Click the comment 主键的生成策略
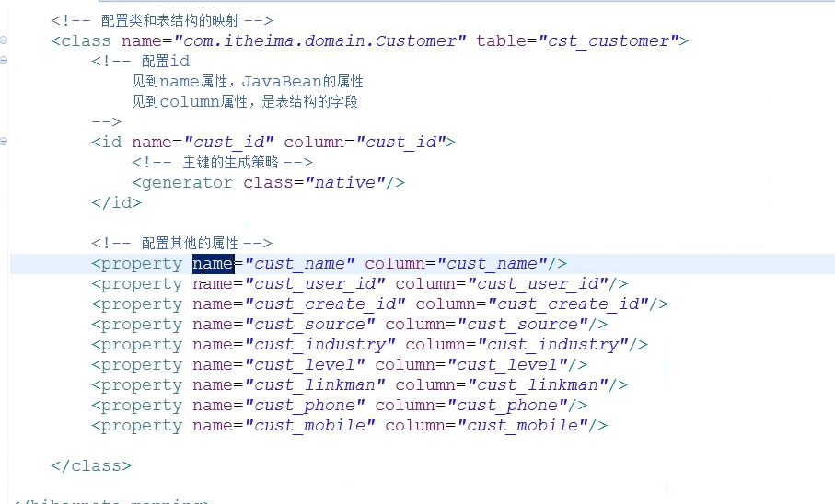This screenshot has height=504, width=835. [x=222, y=162]
